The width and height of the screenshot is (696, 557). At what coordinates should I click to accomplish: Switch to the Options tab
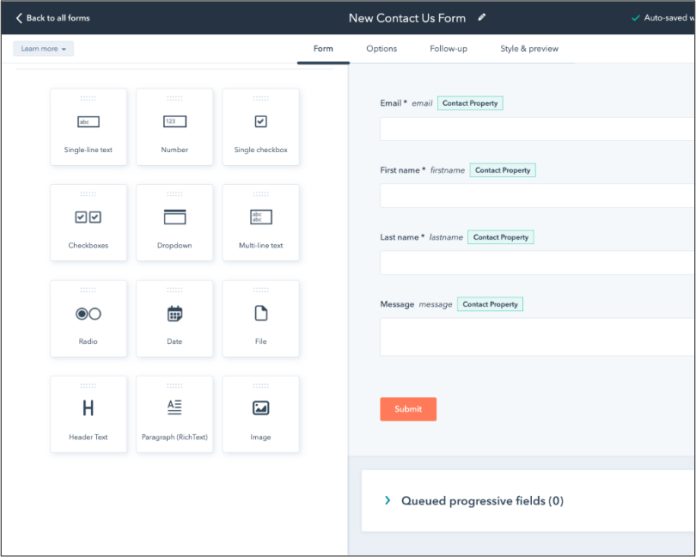381,48
